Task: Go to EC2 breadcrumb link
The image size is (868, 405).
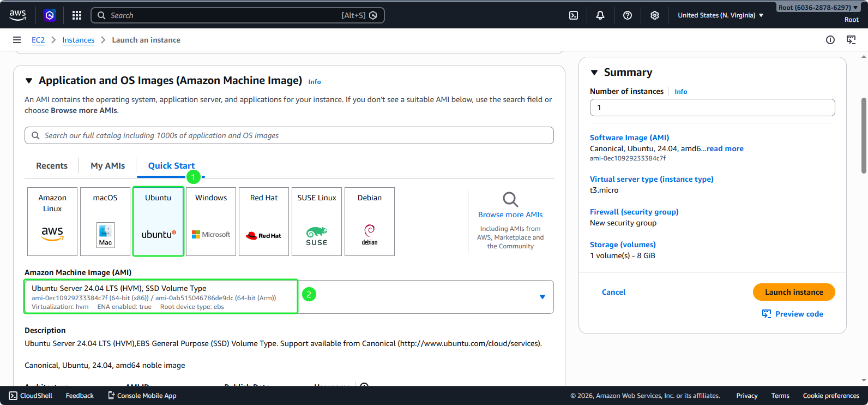Action: 38,40
